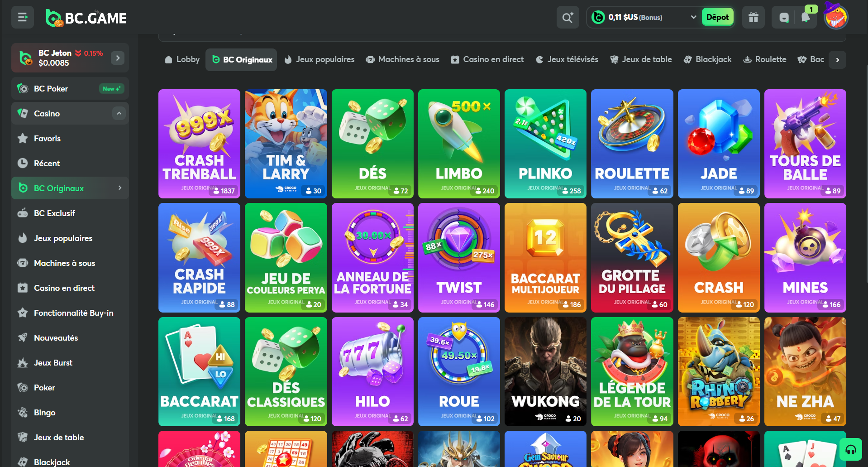Image resolution: width=868 pixels, height=467 pixels.
Task: Open the gift rewards icon
Action: coord(753,18)
